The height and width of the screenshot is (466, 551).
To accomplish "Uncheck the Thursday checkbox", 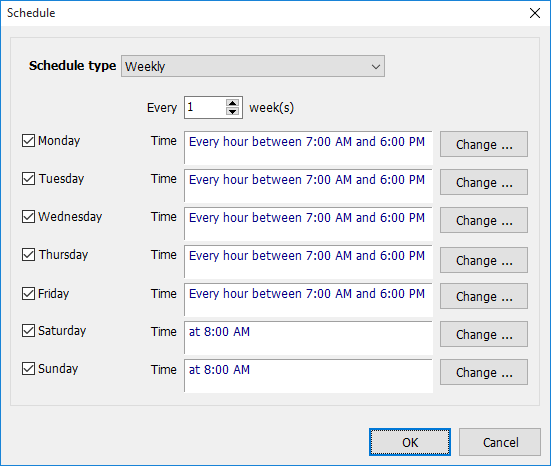I will click(28, 254).
